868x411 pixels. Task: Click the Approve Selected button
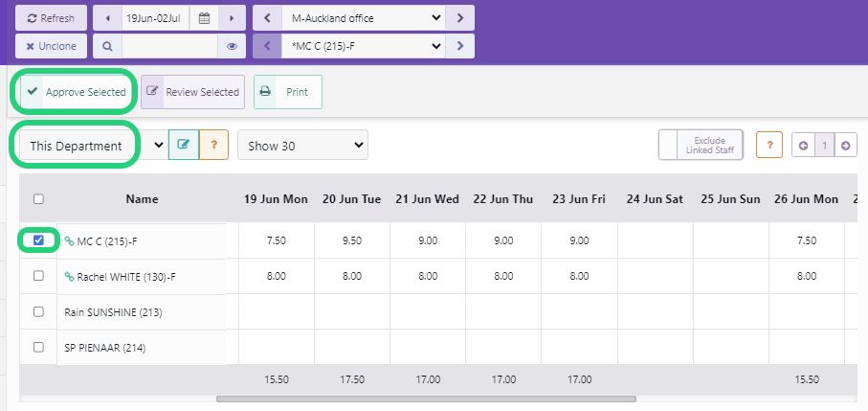tap(76, 92)
